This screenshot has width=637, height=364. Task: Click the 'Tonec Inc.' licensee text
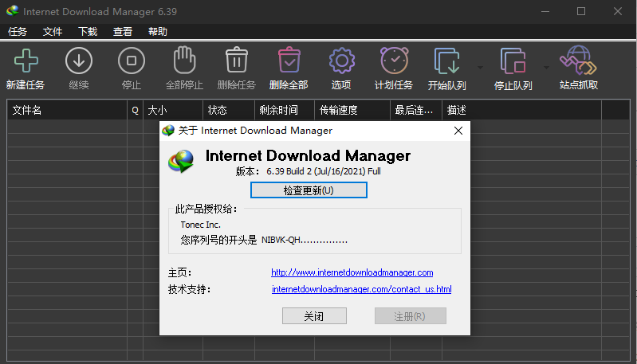[x=201, y=225]
